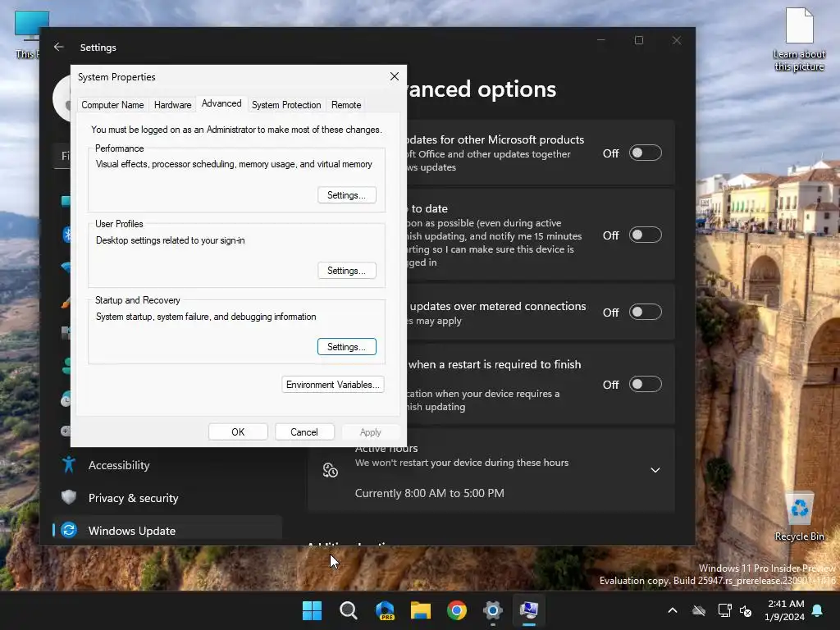The image size is (840, 630).
Task: Confirm System Properties with OK
Action: (x=238, y=431)
